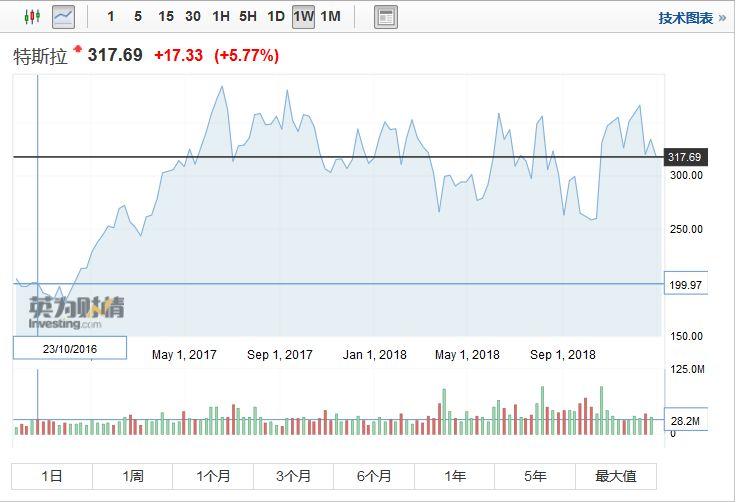
Task: Open the news panel icon in toolbar
Action: point(385,17)
